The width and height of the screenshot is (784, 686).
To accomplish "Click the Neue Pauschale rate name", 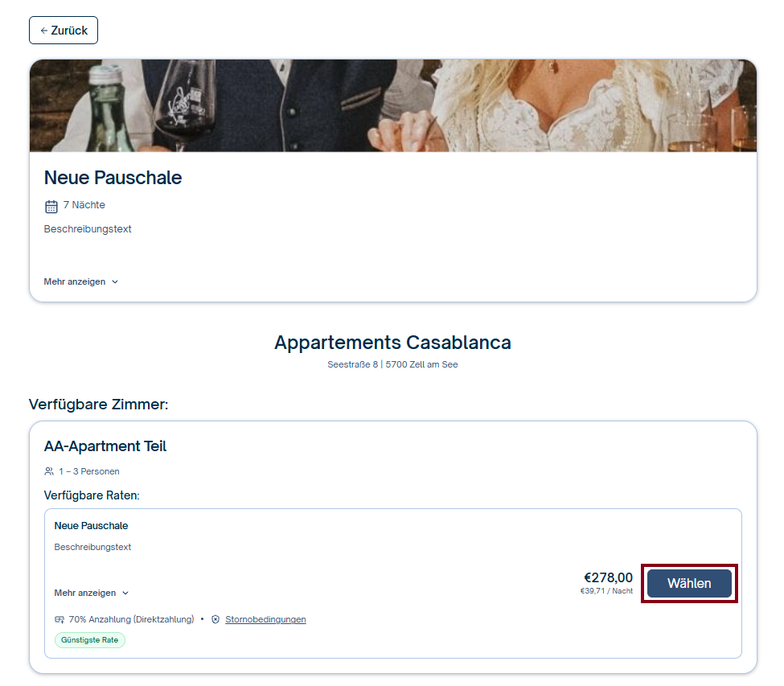I will point(91,525).
